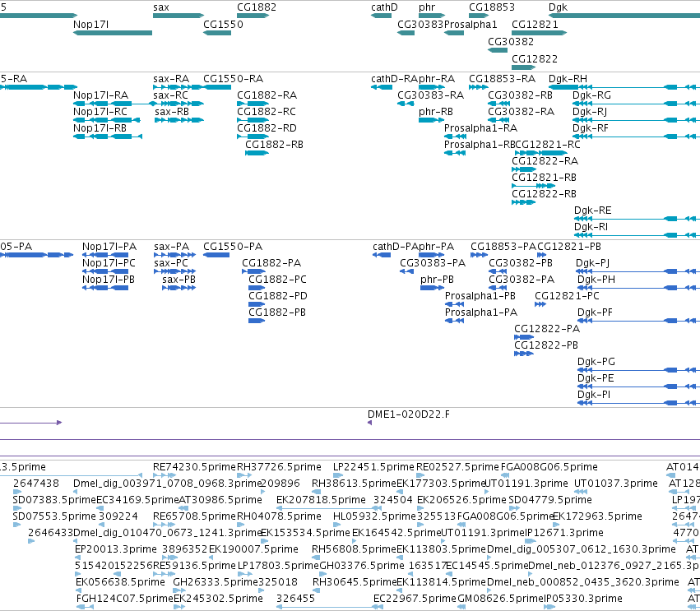Click the phr-RA transcript label
The image size is (700, 611).
click(x=437, y=79)
